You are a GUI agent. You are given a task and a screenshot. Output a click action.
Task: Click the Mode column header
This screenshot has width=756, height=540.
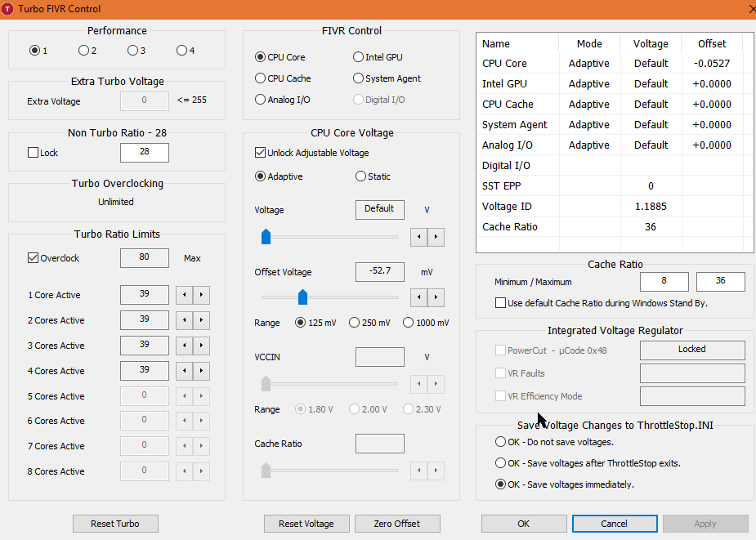[x=589, y=43]
